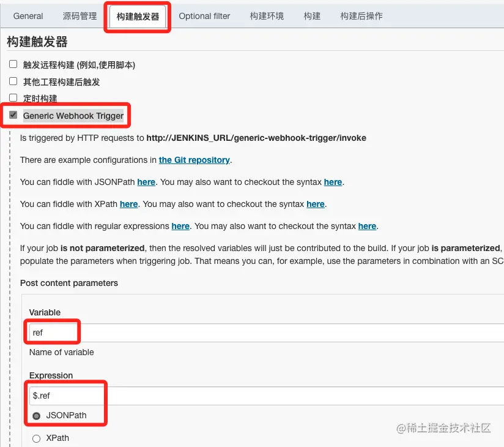Tick the 定时构建 checkbox
The height and width of the screenshot is (447, 504).
(x=13, y=97)
